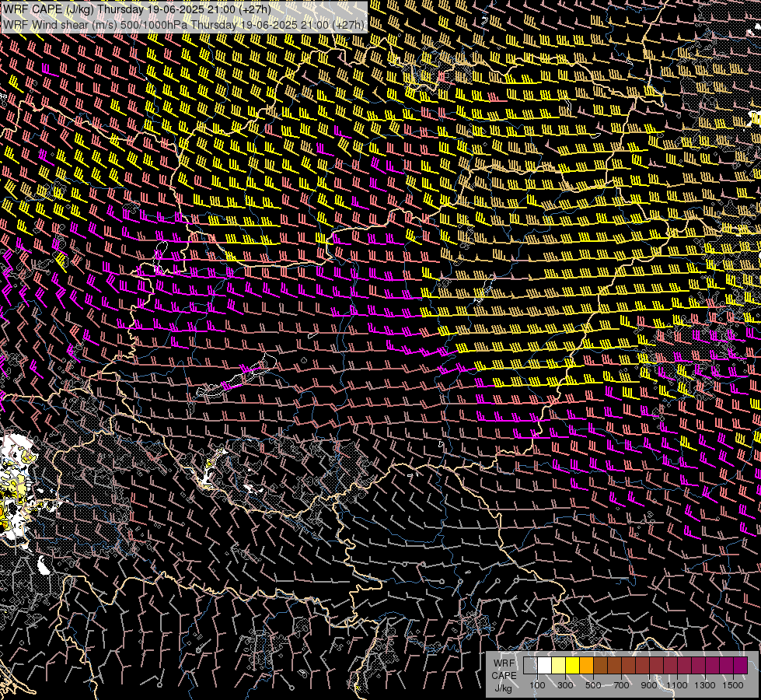Click the WRF CAPE title line
The height and width of the screenshot is (700, 761).
136,9
